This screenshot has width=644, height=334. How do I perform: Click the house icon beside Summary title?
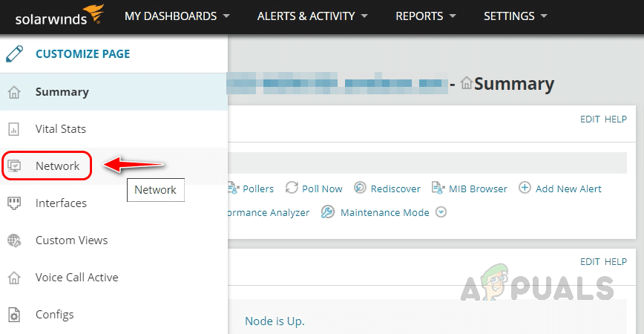point(466,83)
